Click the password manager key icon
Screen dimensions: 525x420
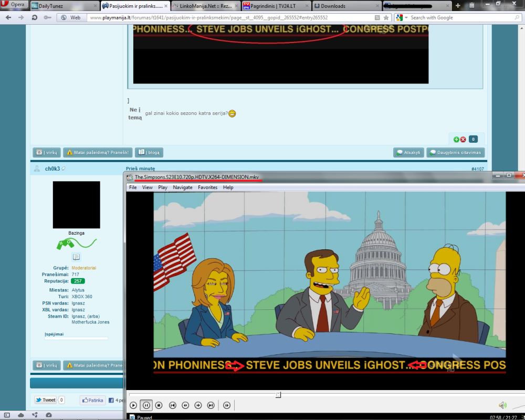(x=47, y=17)
